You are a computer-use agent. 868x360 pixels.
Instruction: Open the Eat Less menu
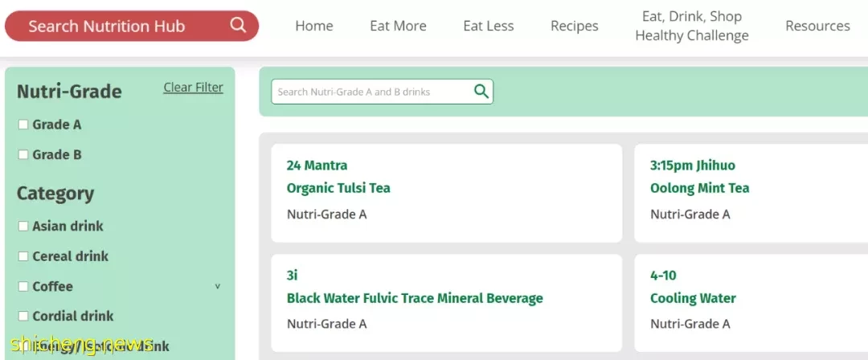489,26
